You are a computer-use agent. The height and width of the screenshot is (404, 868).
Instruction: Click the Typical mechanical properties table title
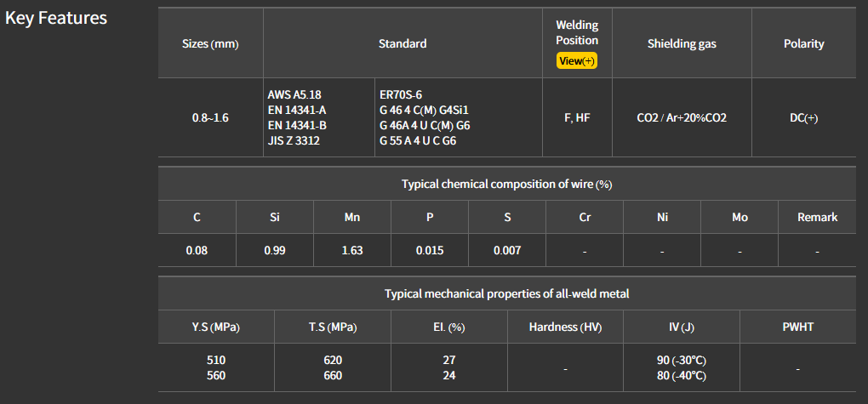pyautogui.click(x=506, y=293)
